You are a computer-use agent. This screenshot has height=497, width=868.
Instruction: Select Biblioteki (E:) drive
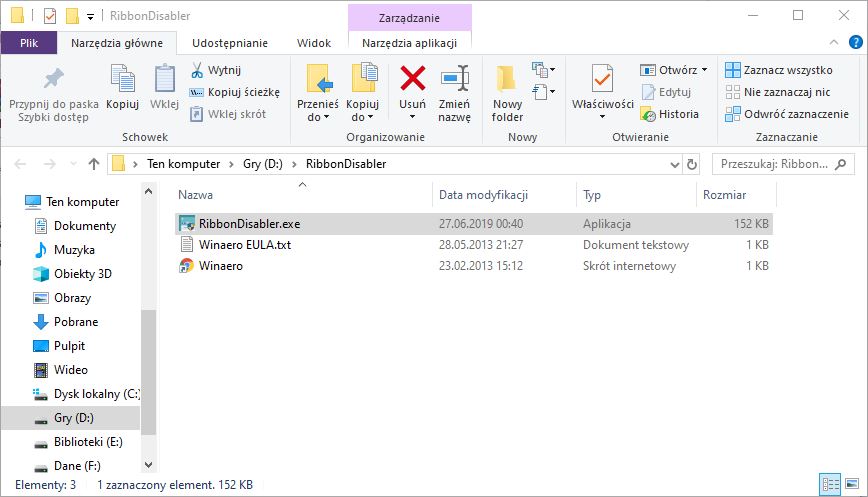coord(88,442)
